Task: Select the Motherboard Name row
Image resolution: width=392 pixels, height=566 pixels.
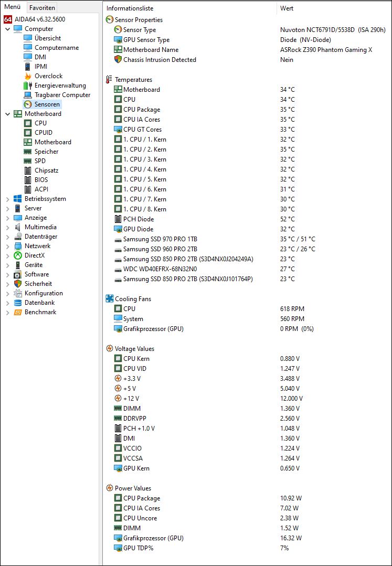Action: click(x=247, y=50)
